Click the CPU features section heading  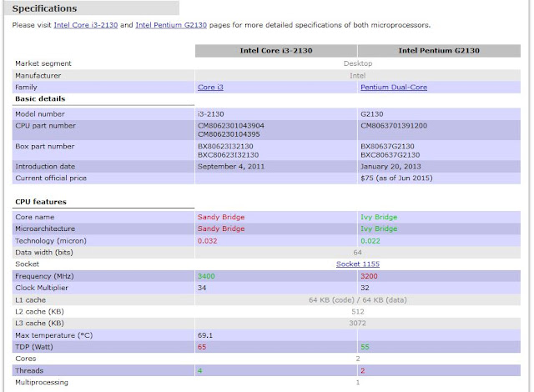(x=41, y=202)
